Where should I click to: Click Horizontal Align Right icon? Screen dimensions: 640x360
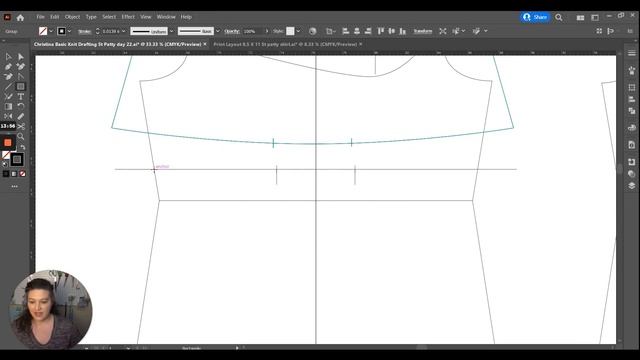368,31
